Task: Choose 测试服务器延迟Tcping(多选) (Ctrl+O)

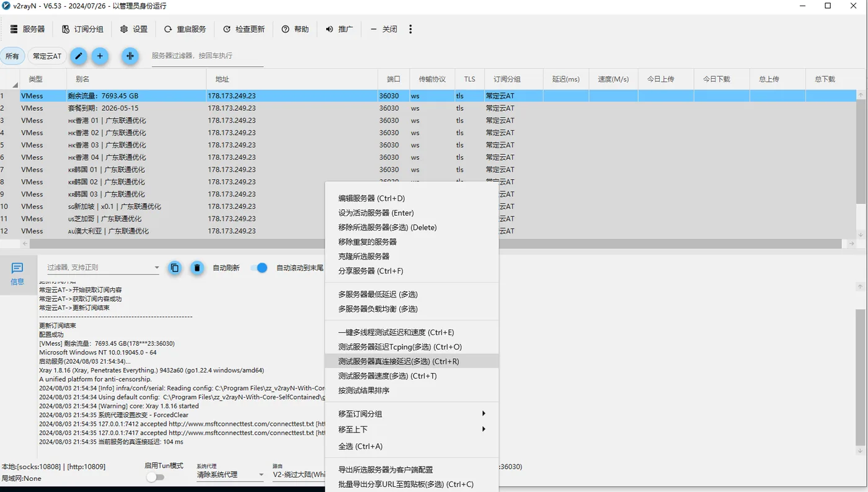Action: point(412,347)
